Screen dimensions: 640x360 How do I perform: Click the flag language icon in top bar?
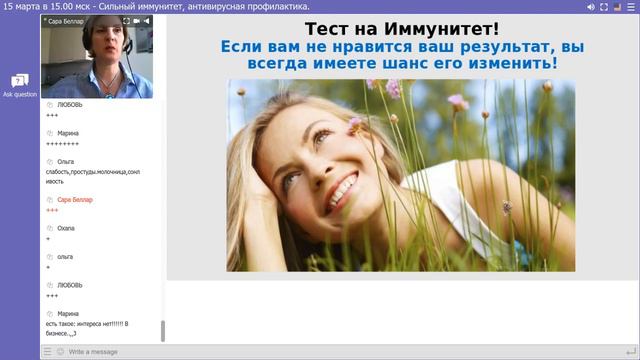click(618, 7)
